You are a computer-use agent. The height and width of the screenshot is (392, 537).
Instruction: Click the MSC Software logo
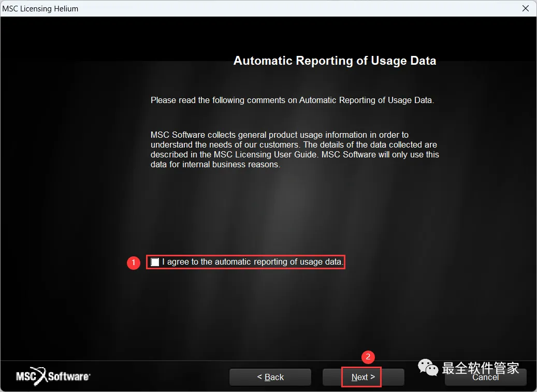53,376
